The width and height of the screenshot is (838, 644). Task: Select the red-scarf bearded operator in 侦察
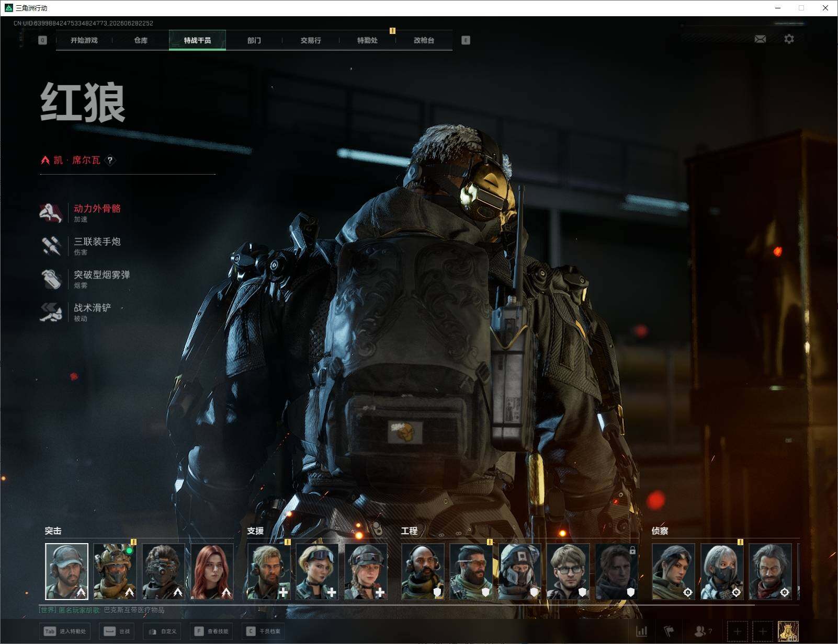click(771, 571)
